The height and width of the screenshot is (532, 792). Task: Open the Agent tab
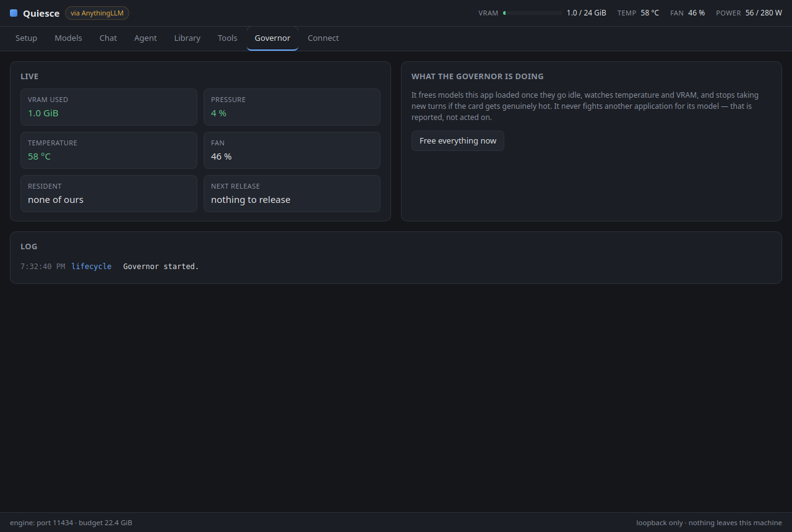pyautogui.click(x=145, y=38)
